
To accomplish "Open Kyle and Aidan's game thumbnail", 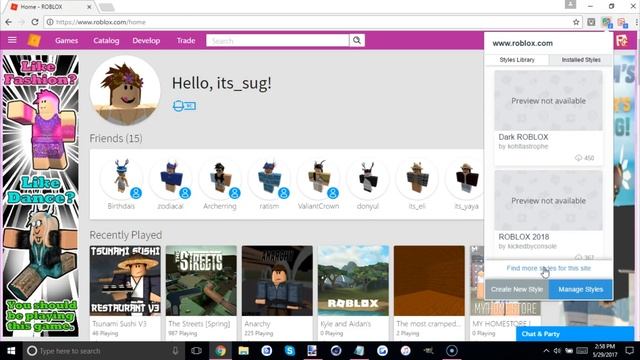I will (x=353, y=280).
